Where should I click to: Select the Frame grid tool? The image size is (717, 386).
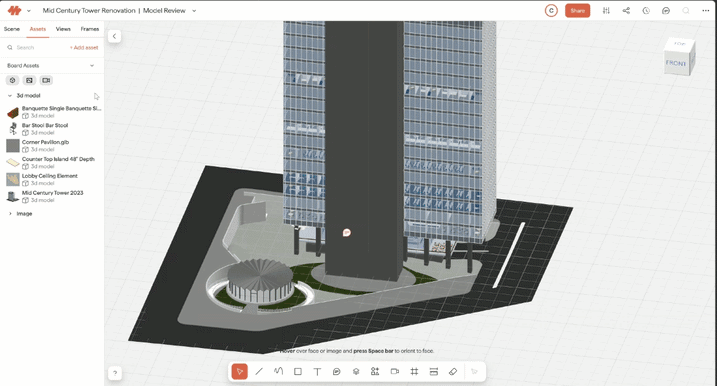pyautogui.click(x=414, y=371)
